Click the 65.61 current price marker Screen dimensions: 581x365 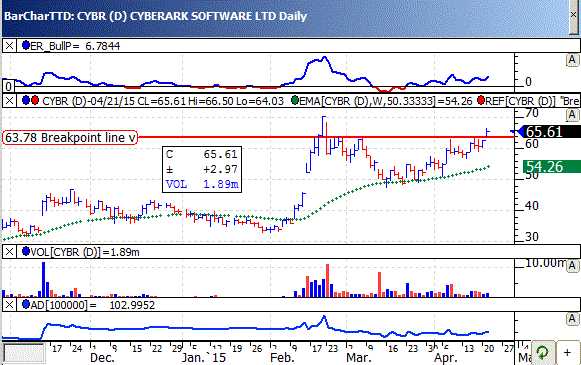548,132
